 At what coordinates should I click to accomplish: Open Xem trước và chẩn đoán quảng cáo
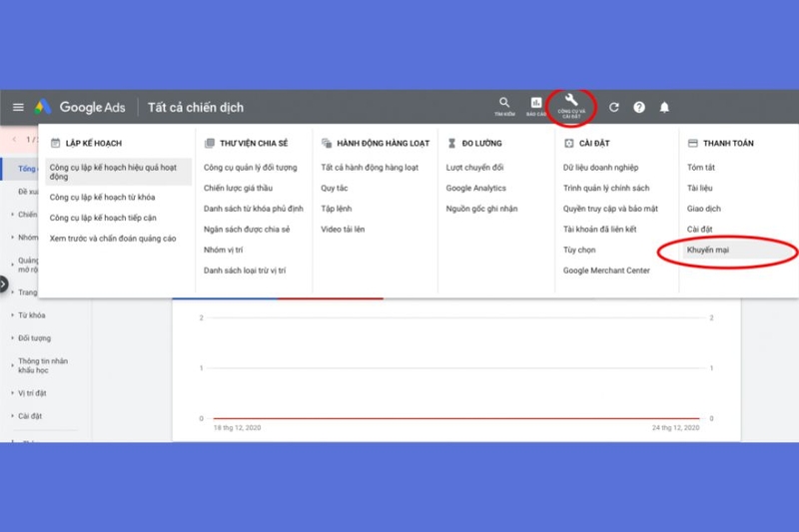pos(113,239)
